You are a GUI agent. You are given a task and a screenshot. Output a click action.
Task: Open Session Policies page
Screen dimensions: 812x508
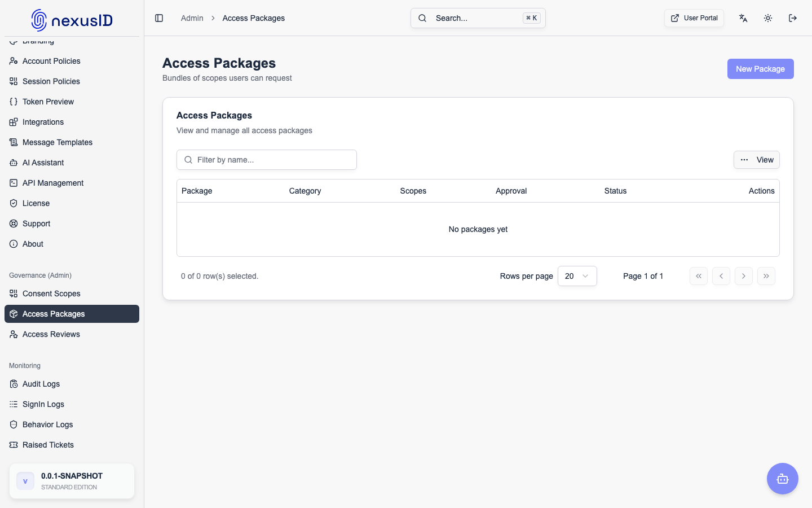(x=72, y=81)
